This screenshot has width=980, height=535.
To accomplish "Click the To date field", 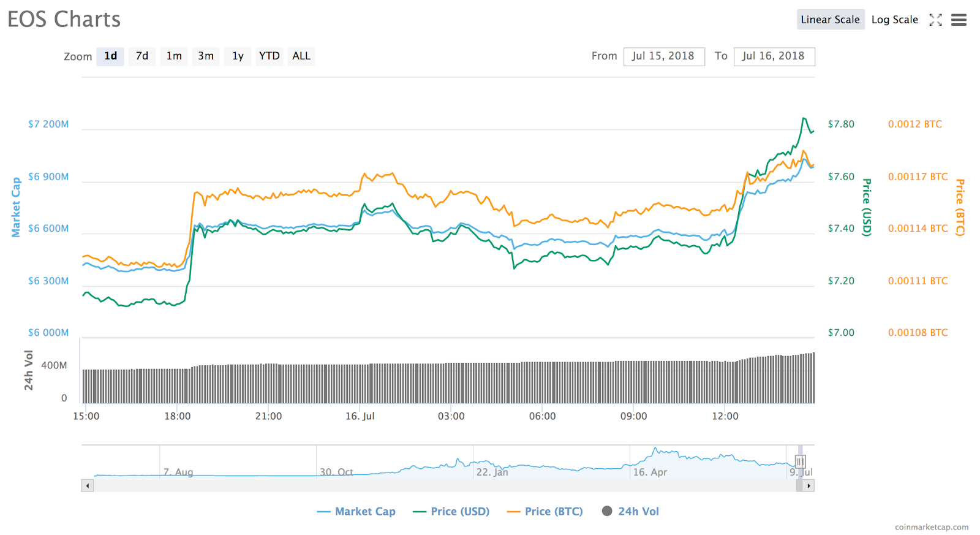I will coord(774,56).
